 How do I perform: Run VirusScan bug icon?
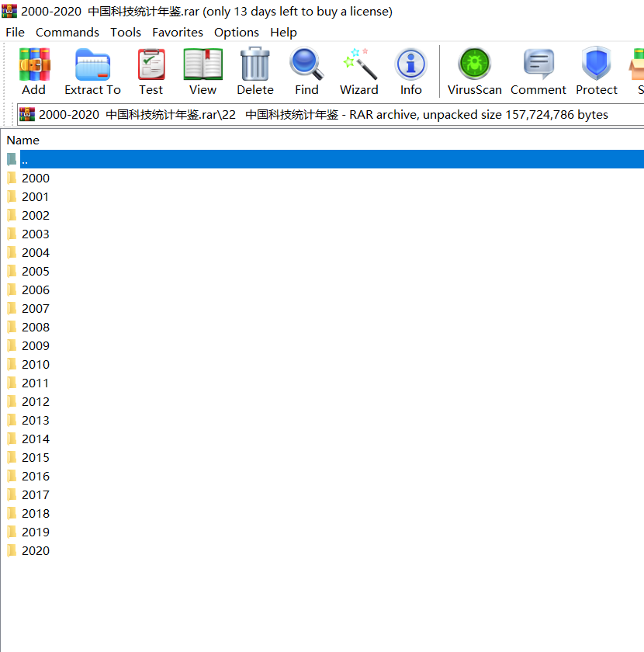[474, 64]
